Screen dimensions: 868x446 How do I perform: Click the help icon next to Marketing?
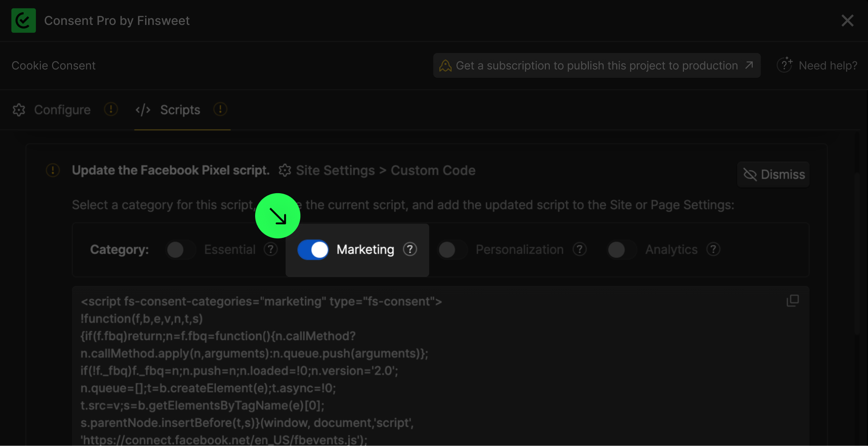coord(410,249)
